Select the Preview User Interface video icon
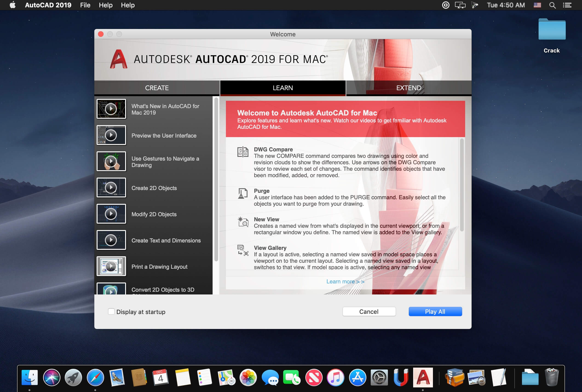Screen dimensions: 582x392 pyautogui.click(x=112, y=135)
